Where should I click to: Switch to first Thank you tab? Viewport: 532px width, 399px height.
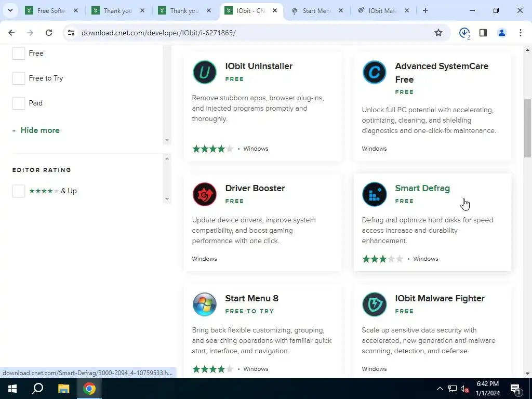pyautogui.click(x=117, y=10)
